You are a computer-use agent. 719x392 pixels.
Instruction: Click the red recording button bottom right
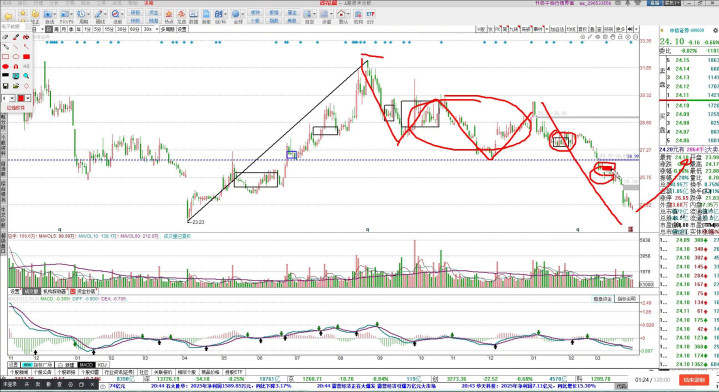tap(694, 380)
